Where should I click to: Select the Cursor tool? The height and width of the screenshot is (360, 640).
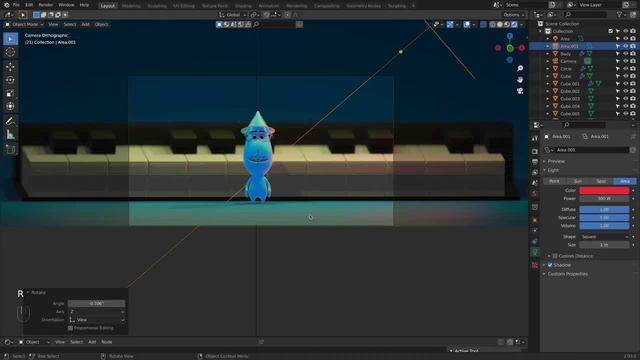tap(10, 52)
